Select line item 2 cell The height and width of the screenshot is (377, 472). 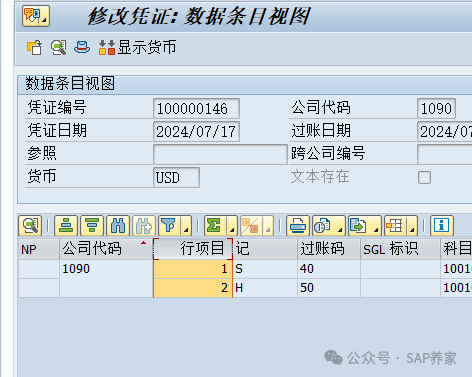coord(193,288)
